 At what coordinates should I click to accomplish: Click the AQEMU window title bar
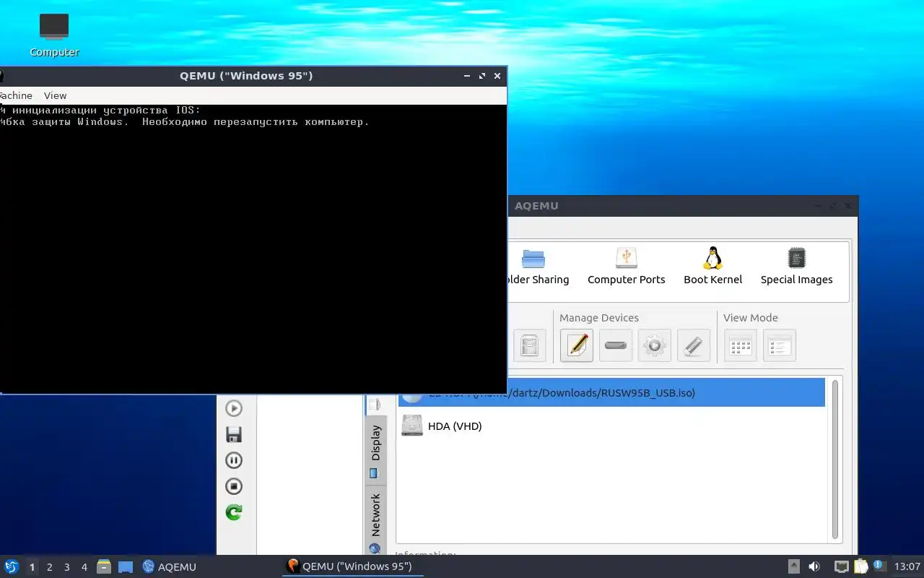(683, 206)
